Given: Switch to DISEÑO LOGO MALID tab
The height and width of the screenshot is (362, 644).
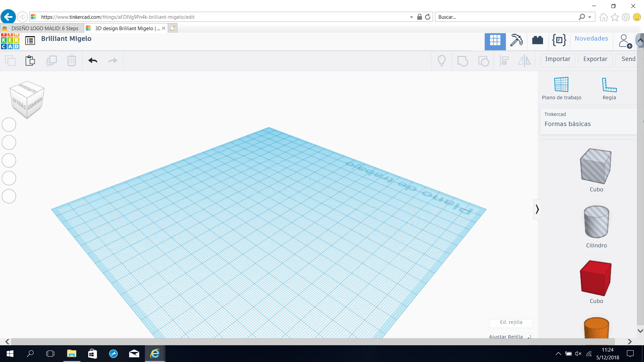Looking at the screenshot, I should click(42, 28).
